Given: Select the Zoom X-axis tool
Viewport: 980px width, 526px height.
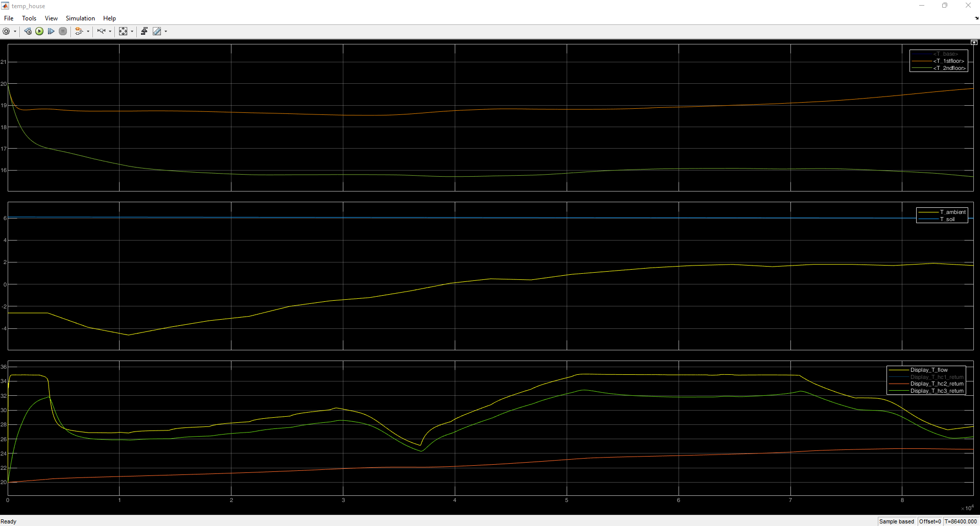Looking at the screenshot, I should click(101, 31).
